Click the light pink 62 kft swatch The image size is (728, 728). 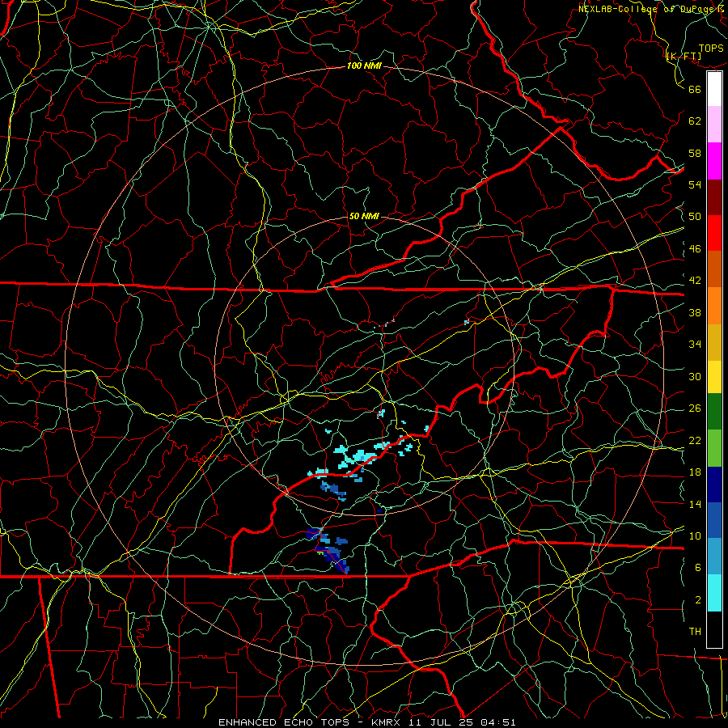tap(714, 125)
